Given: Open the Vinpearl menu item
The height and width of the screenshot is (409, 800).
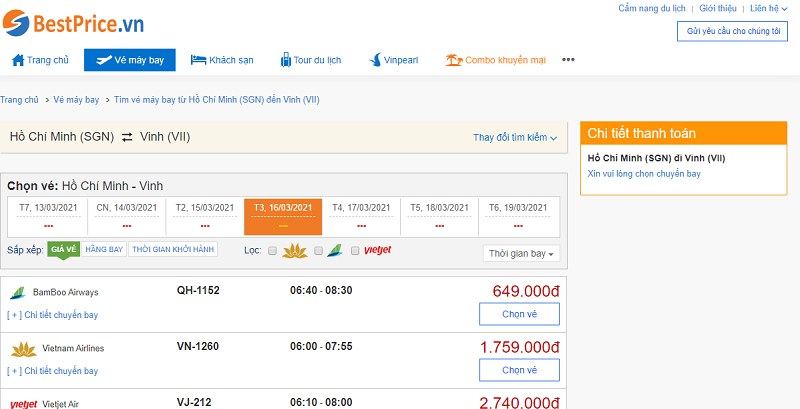Looking at the screenshot, I should (393, 60).
